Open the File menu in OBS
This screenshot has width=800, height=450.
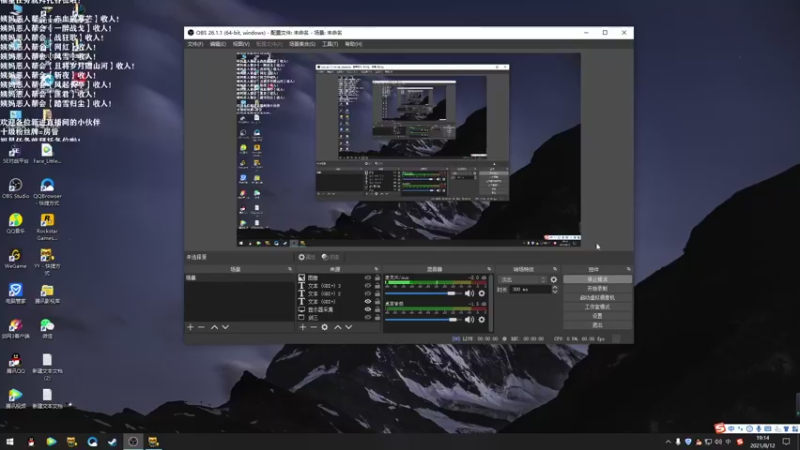pyautogui.click(x=195, y=44)
